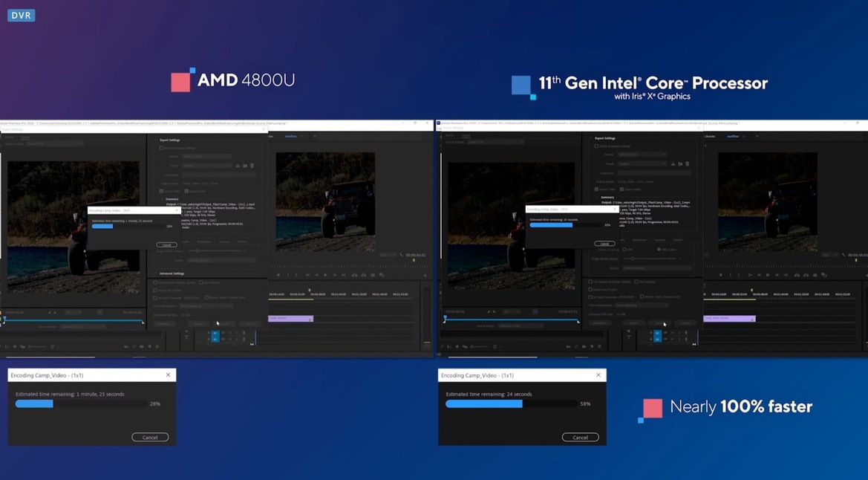Image resolution: width=868 pixels, height=480 pixels.
Task: Click the Target Bitrate slider in Intel window
Action: click(650, 259)
